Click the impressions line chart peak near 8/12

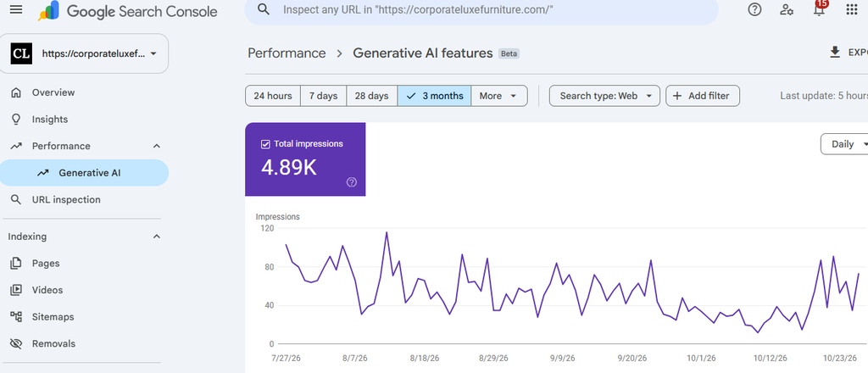click(x=387, y=232)
